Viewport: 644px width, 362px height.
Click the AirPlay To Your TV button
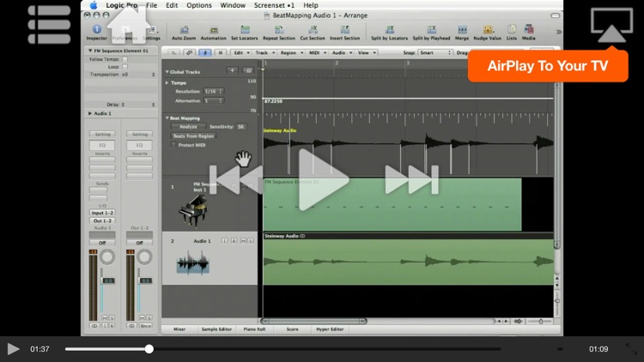click(x=548, y=66)
